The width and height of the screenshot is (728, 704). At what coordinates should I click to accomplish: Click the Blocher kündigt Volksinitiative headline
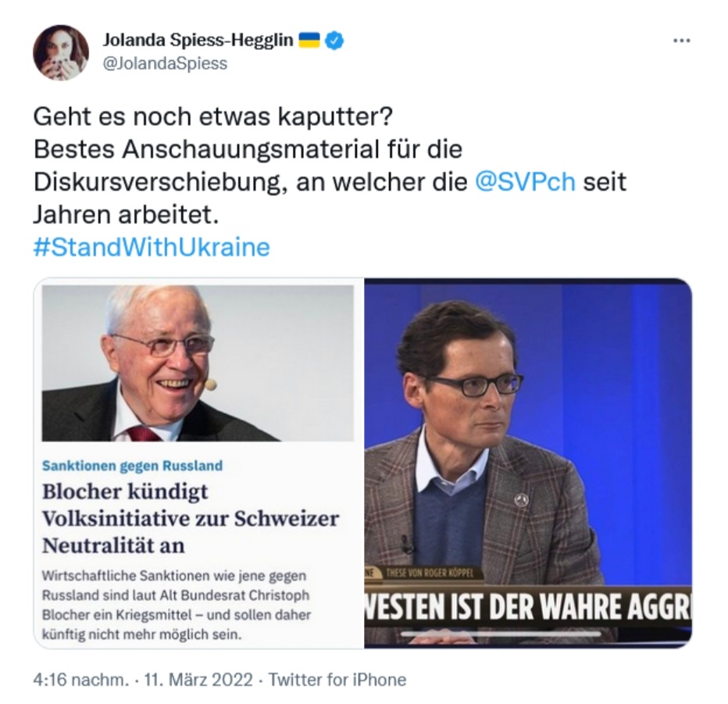[191, 518]
